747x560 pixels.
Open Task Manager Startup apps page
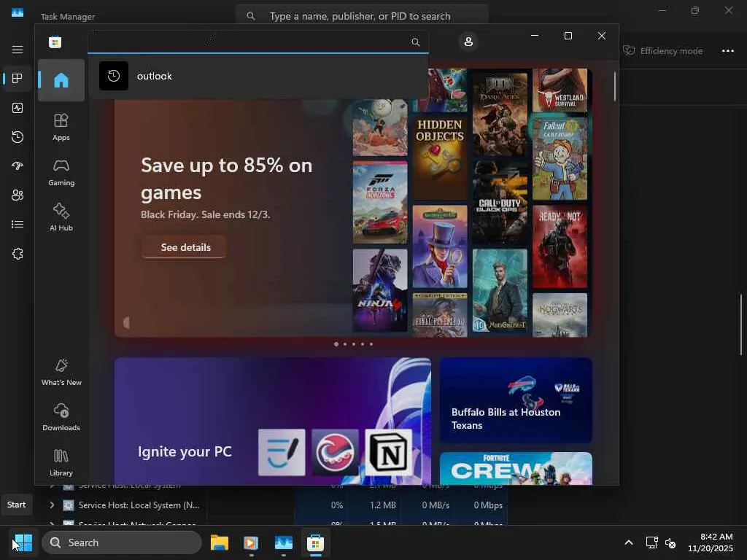[18, 166]
